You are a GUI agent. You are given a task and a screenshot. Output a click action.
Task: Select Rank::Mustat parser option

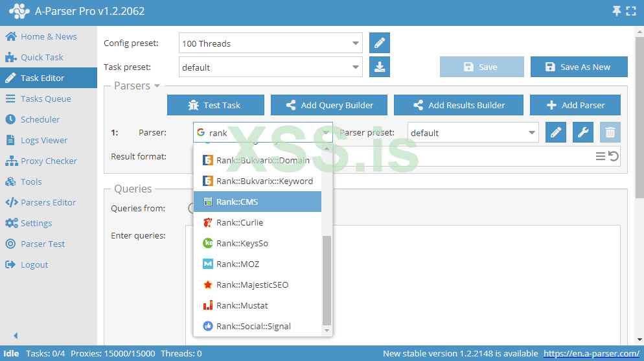[x=257, y=305]
